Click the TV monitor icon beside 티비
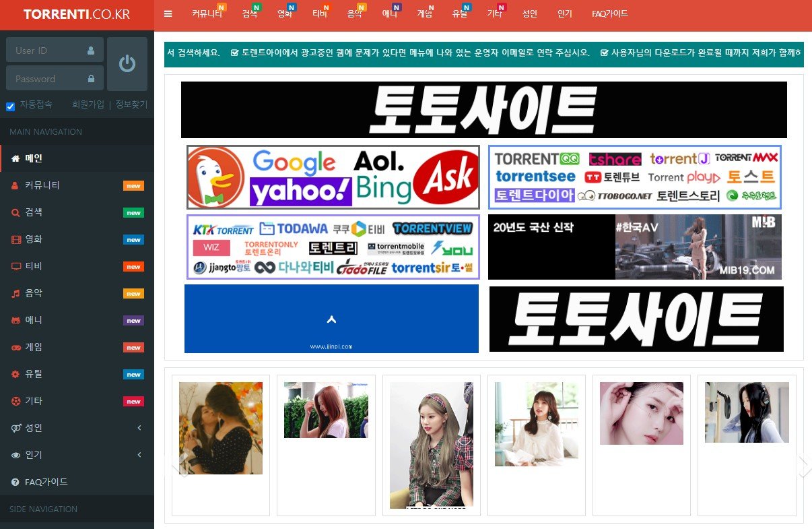This screenshot has width=812, height=529. tap(15, 266)
